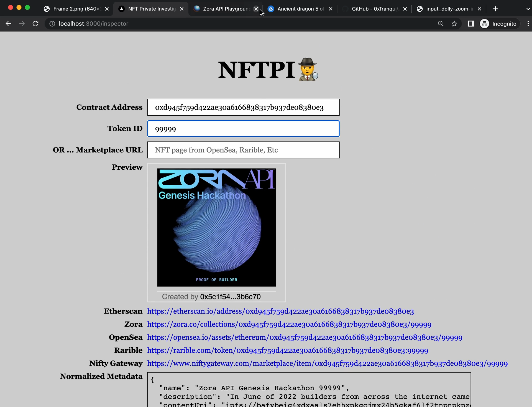Reload the localhost inspector page
Screen dimensions: 532x407
(35, 24)
